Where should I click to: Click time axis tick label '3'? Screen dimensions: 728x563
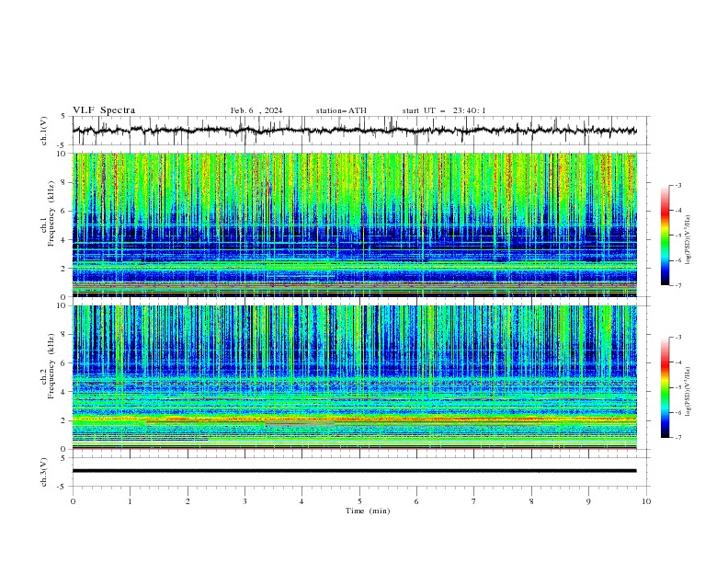click(245, 501)
